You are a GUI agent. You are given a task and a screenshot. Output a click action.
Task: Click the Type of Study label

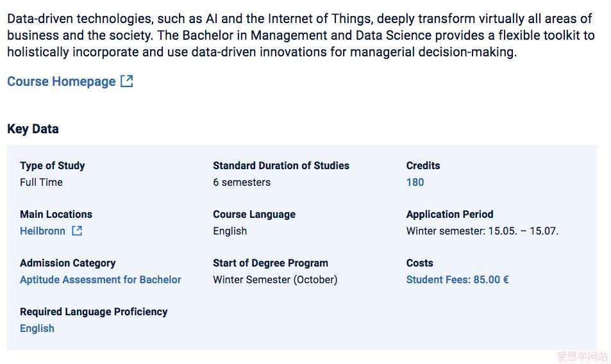52,165
